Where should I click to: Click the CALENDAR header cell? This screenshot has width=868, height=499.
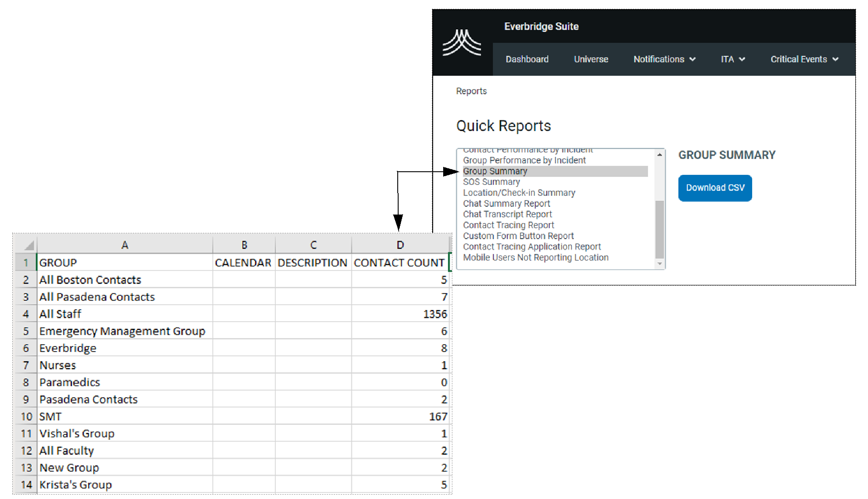244,263
